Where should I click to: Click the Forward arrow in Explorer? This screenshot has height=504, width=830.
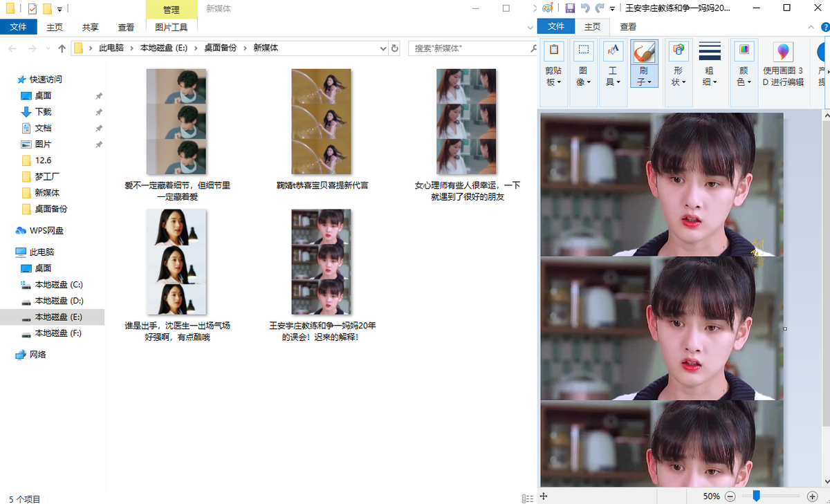point(32,48)
